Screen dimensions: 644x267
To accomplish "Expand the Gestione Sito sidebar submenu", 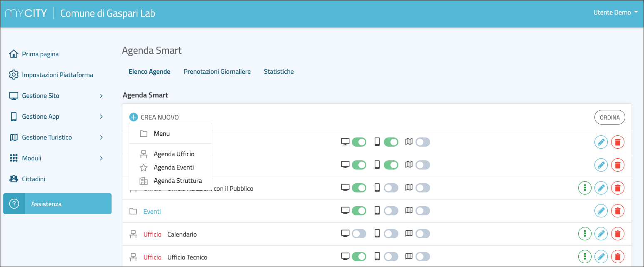I will (101, 96).
